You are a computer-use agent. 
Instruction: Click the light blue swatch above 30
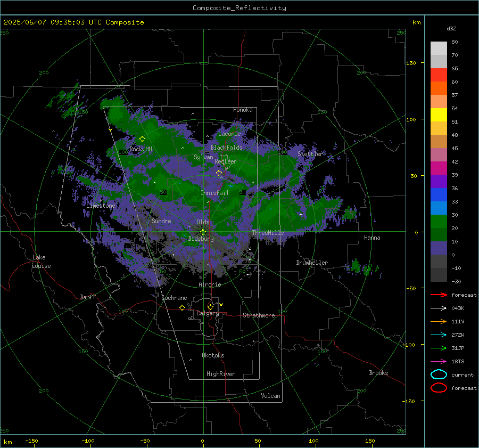click(x=439, y=208)
